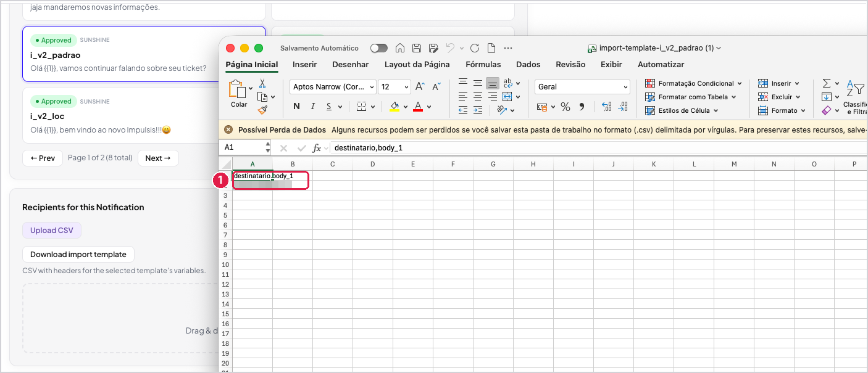
Task: Click the align text right icon
Action: (x=492, y=97)
